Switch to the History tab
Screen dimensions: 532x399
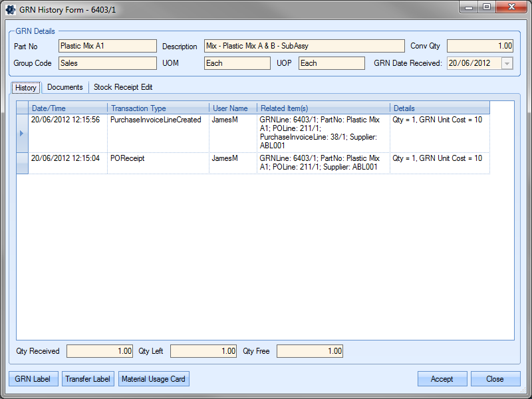(26, 88)
